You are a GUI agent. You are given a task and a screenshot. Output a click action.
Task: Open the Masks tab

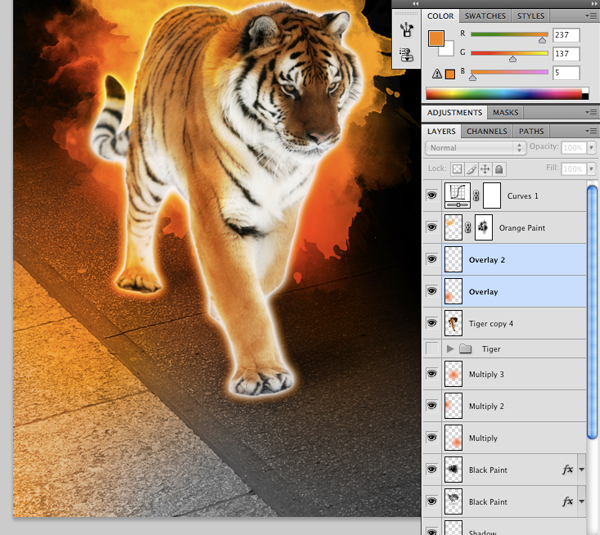pyautogui.click(x=505, y=113)
